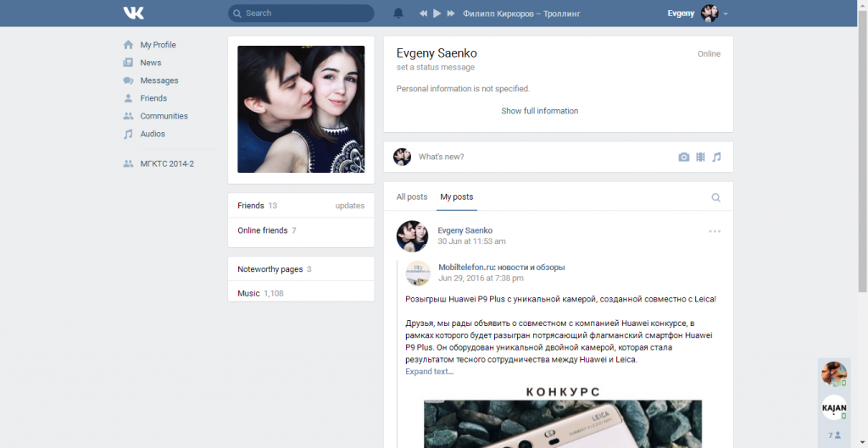Click the friends updates link
Viewport: 868px width, 448px height.
point(350,206)
